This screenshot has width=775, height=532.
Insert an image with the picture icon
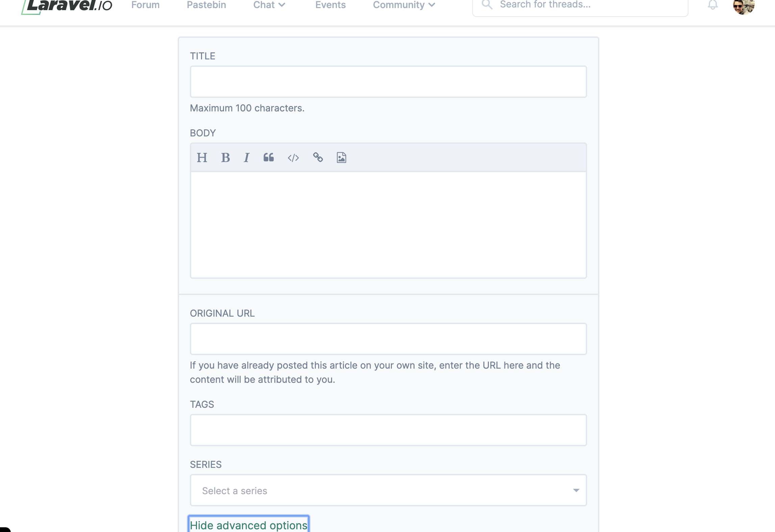pyautogui.click(x=341, y=158)
